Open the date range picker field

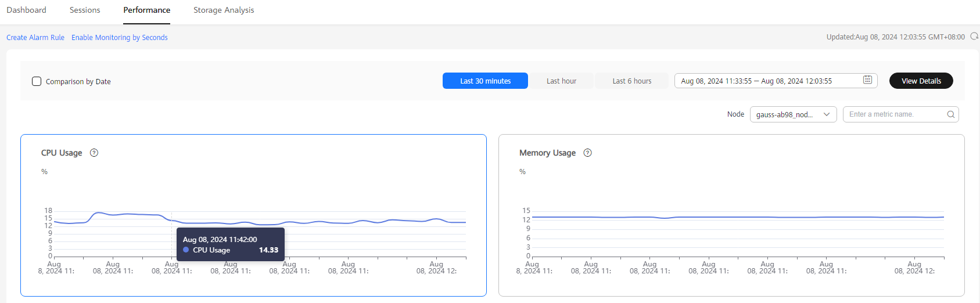click(776, 81)
